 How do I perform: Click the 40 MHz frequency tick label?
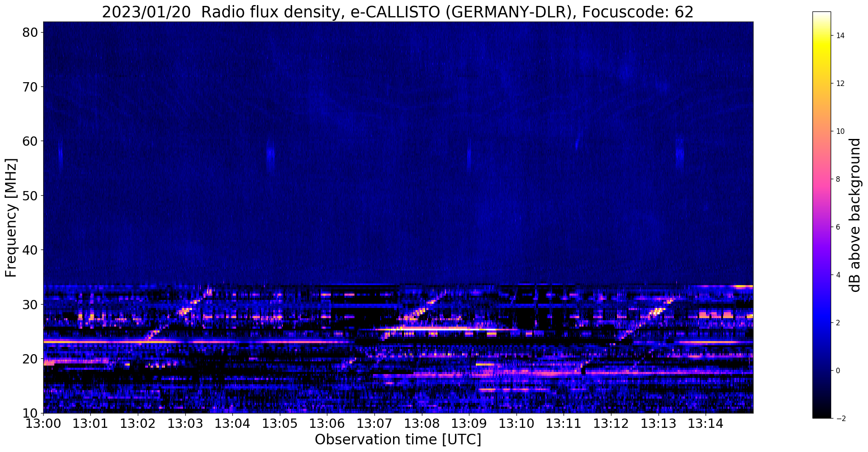tap(31, 250)
